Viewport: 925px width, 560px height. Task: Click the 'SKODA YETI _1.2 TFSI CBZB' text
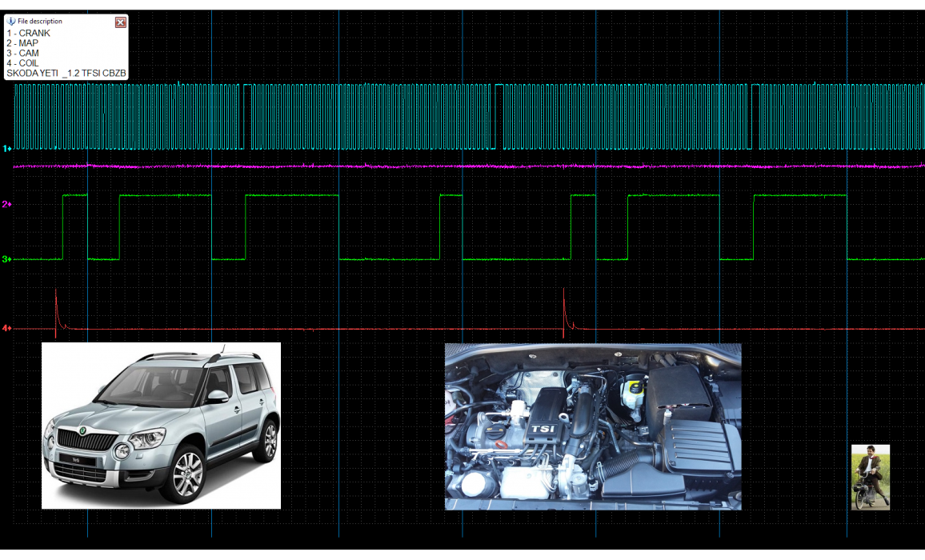click(66, 74)
